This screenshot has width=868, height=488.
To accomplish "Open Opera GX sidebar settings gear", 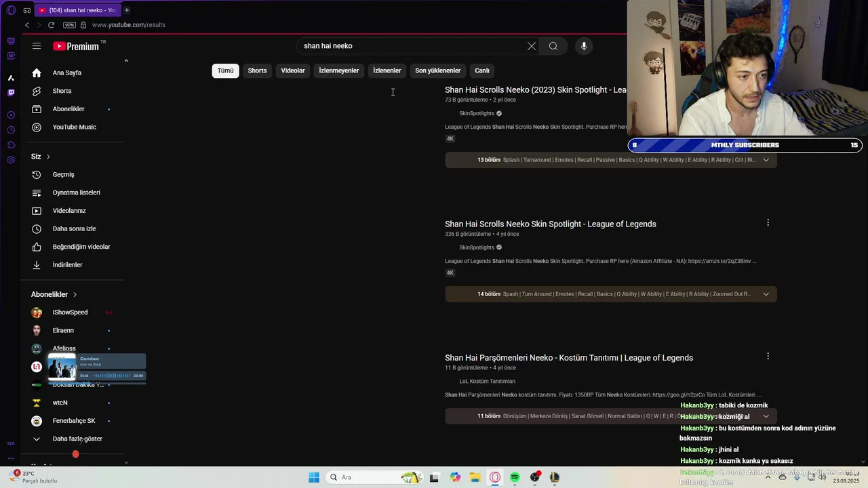I will (x=11, y=160).
